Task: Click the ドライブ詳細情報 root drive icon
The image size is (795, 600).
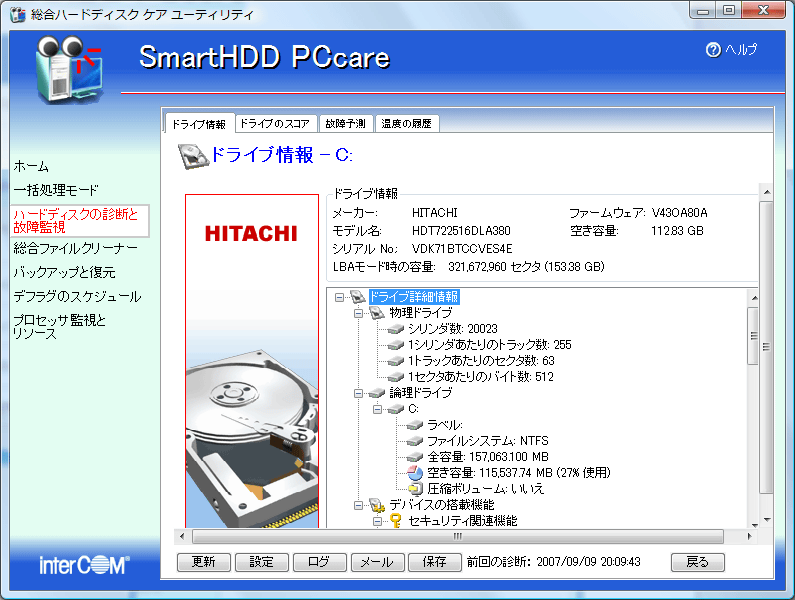Action: pyautogui.click(x=358, y=297)
